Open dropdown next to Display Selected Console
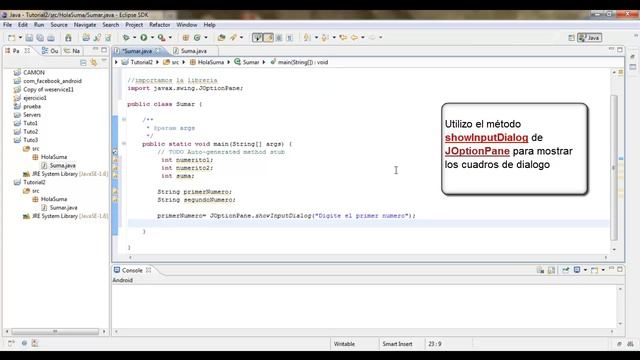This screenshot has height=360, width=640. point(585,270)
